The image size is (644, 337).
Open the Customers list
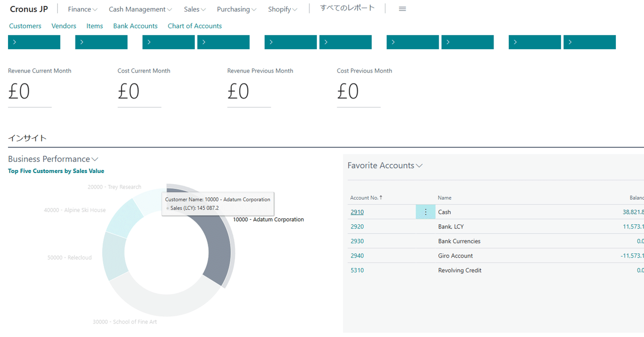(25, 26)
